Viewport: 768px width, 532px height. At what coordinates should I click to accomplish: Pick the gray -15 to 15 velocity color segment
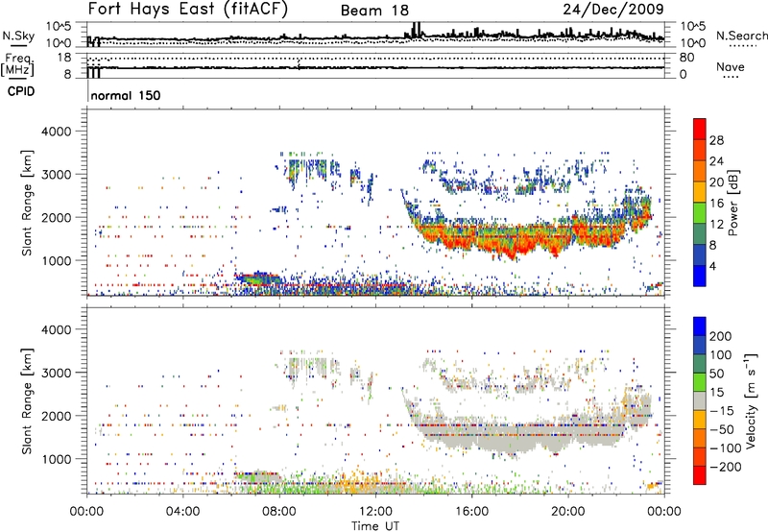click(x=700, y=400)
